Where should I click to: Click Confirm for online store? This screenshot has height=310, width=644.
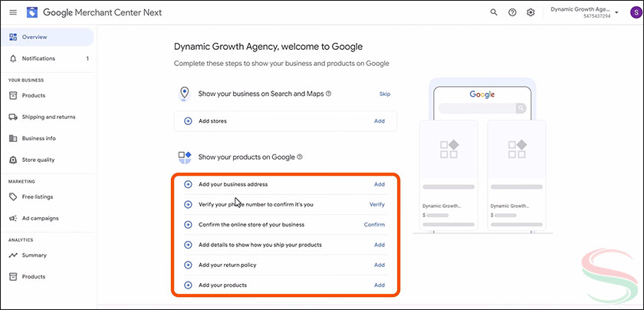(x=374, y=225)
